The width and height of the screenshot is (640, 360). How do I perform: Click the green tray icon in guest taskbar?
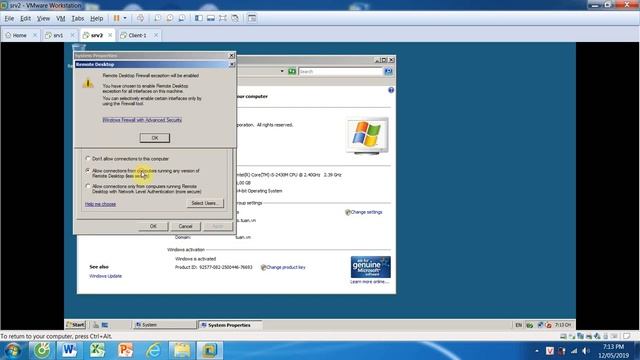(529, 325)
